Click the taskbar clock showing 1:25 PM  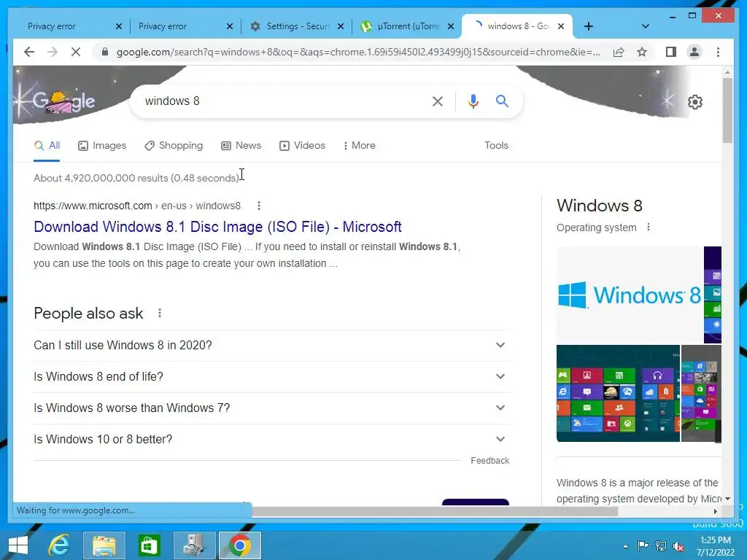715,546
